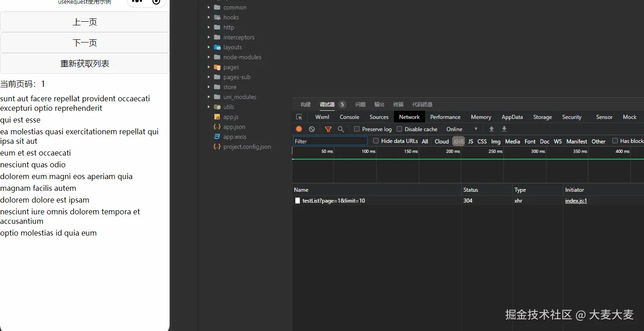
Task: Expand the hooks folder
Action: coord(209,17)
